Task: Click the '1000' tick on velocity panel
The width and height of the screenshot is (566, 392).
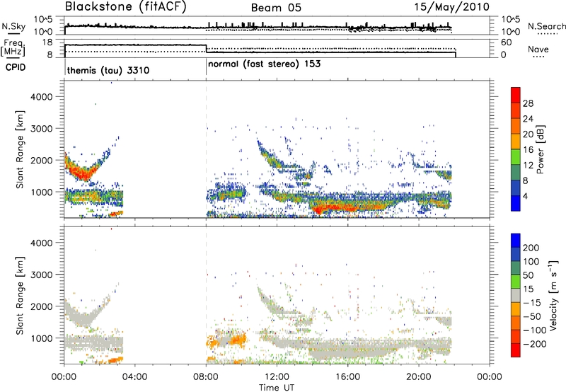Action: point(42,339)
